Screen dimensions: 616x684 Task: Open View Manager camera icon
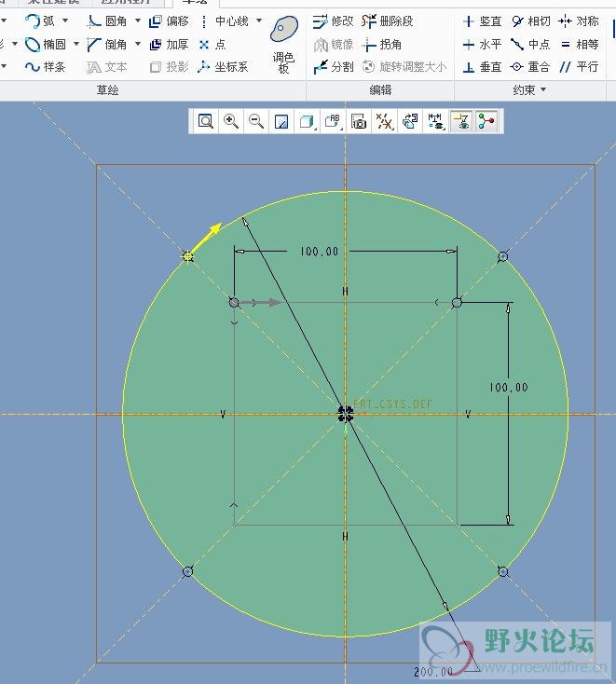pos(359,121)
